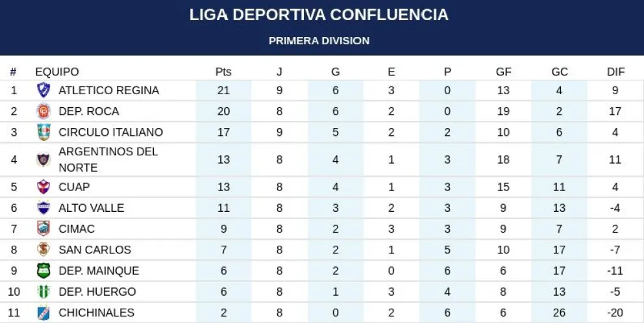Click the PRIMERA DIVISION subtitle

coord(319,41)
